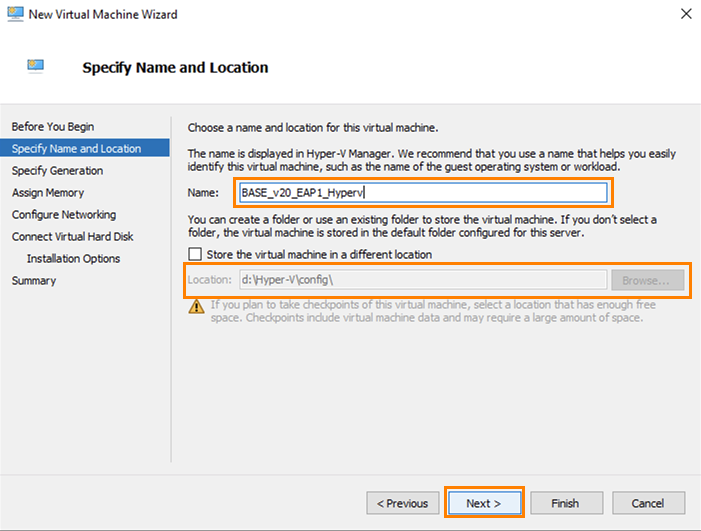
Task: Jump to Assign Memory step
Action: (x=48, y=193)
